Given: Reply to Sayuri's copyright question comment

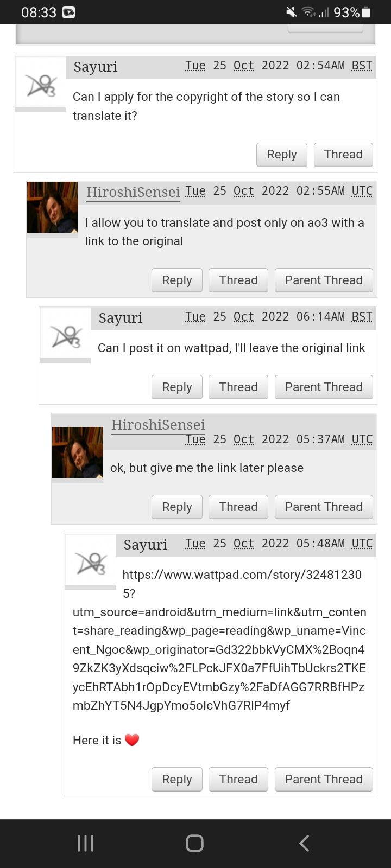Looking at the screenshot, I should click(x=282, y=155).
